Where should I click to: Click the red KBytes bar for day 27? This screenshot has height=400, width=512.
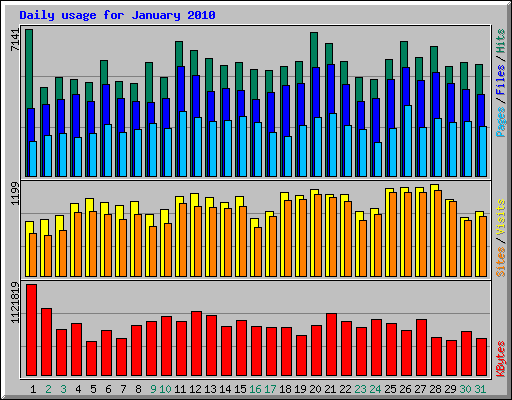point(421,347)
